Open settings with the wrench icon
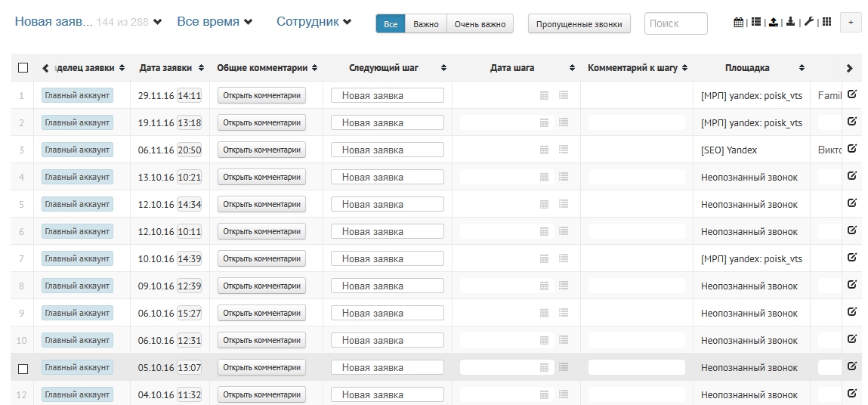Screen dimensions: 868x405 [809, 23]
